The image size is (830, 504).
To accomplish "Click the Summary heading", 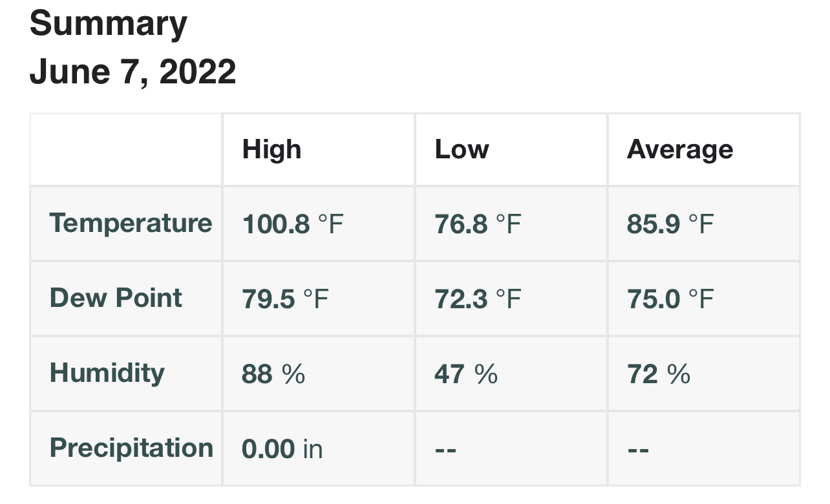I will click(109, 23).
